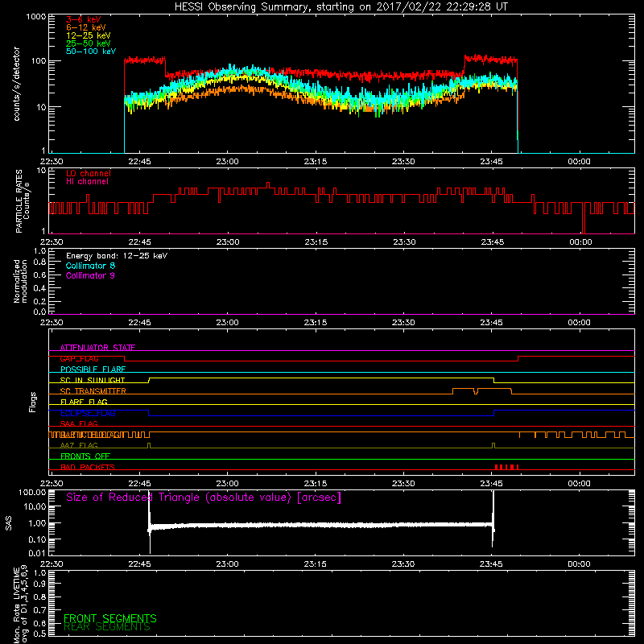This screenshot has width=644, height=644.
Task: Click the SAS axis label
Action: point(8,523)
